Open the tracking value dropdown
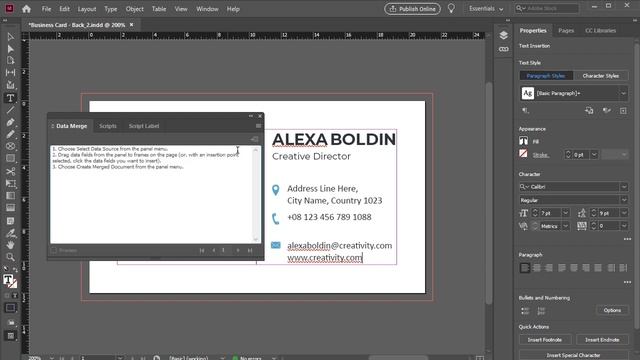 coord(624,226)
